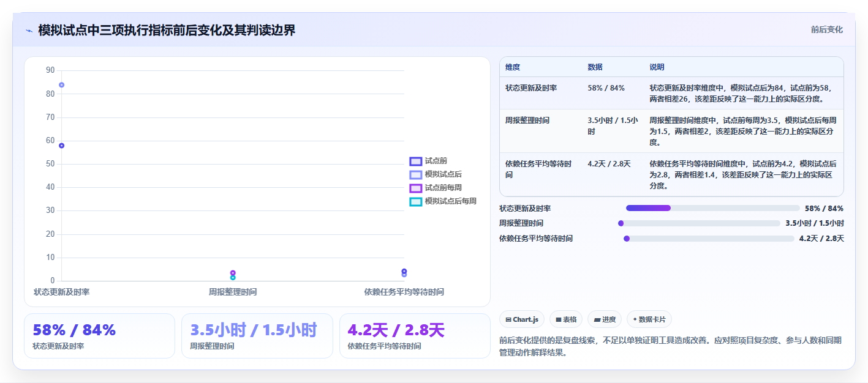This screenshot has height=383, width=868.
Task: Toggle the 模拟试点后 legend series
Action: point(436,174)
